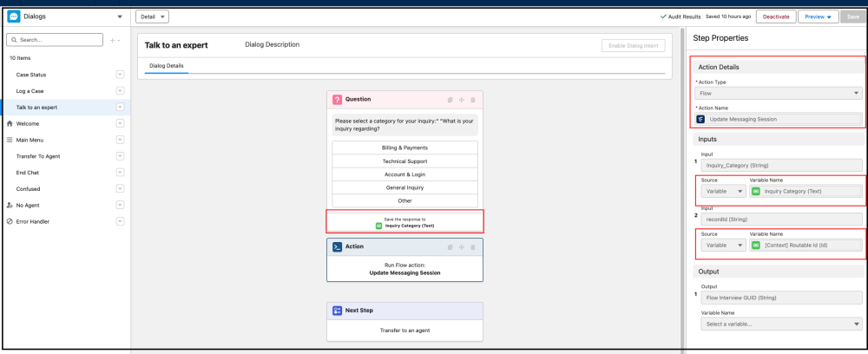Switch to the Dialog Details tab
This screenshot has height=354, width=868.
[x=167, y=66]
